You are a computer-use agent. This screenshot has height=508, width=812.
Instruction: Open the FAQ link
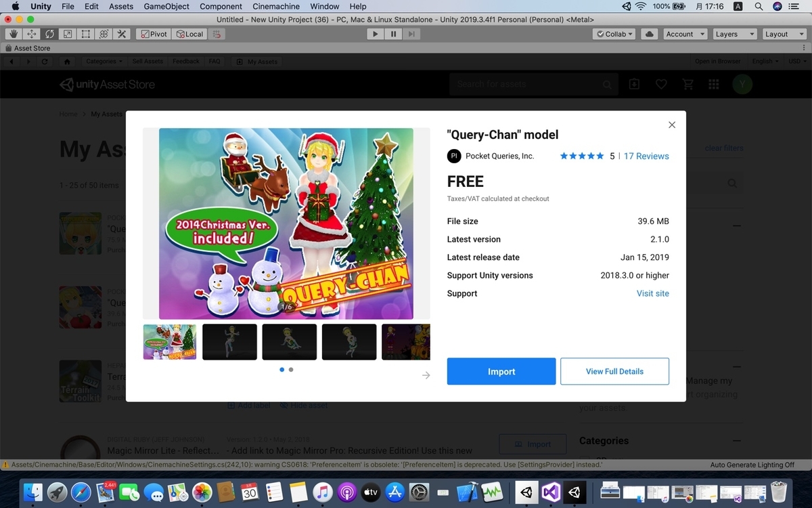coord(215,62)
